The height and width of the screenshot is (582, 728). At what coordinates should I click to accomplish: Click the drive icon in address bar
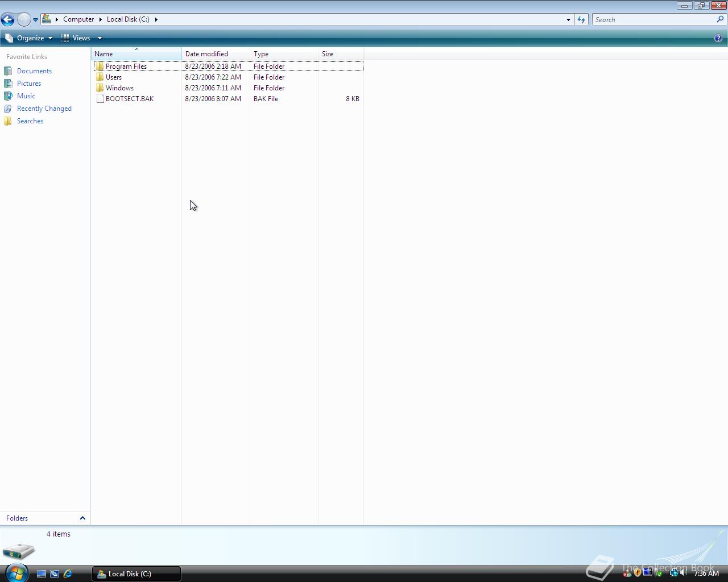(x=47, y=19)
